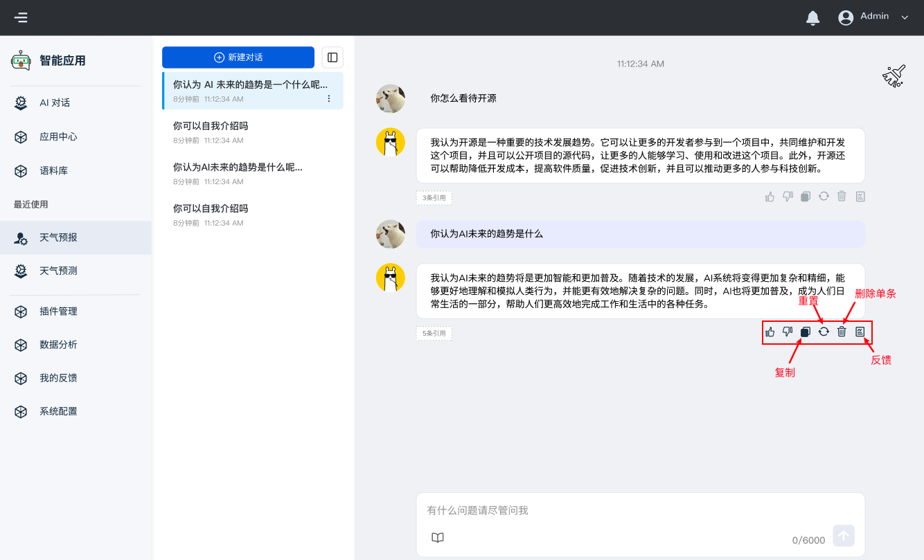Open notifications bell
Image resolution: width=924 pixels, height=560 pixels.
pos(813,18)
